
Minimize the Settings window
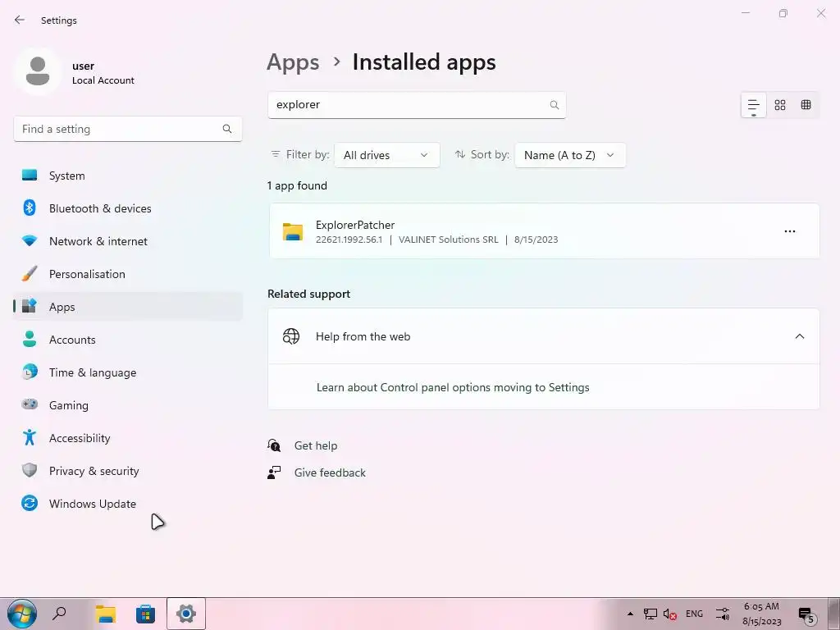pyautogui.click(x=746, y=13)
